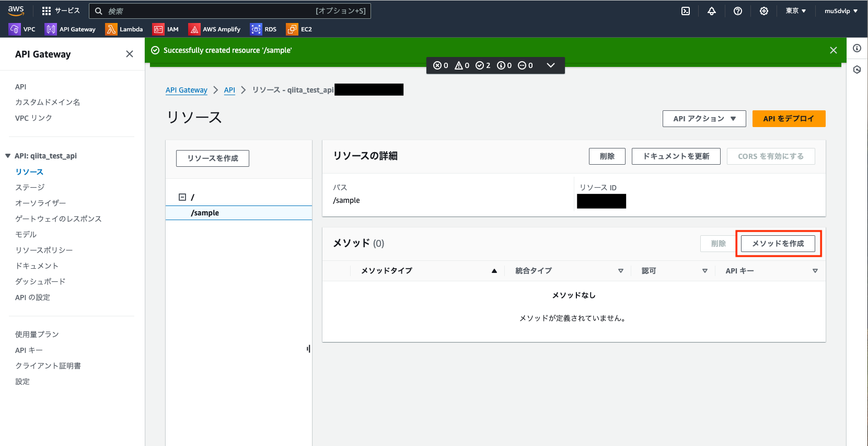This screenshot has width=868, height=446.
Task: Open カスタムドメイン名 in sidebar
Action: [x=48, y=102]
